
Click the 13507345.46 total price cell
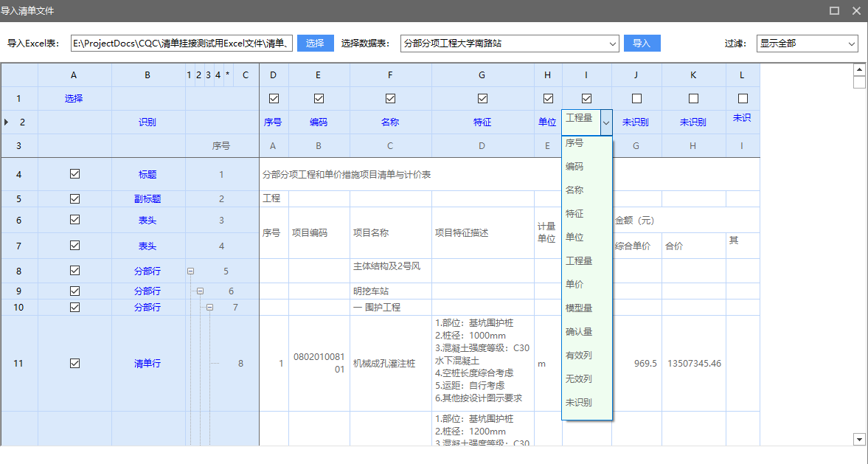(x=694, y=364)
